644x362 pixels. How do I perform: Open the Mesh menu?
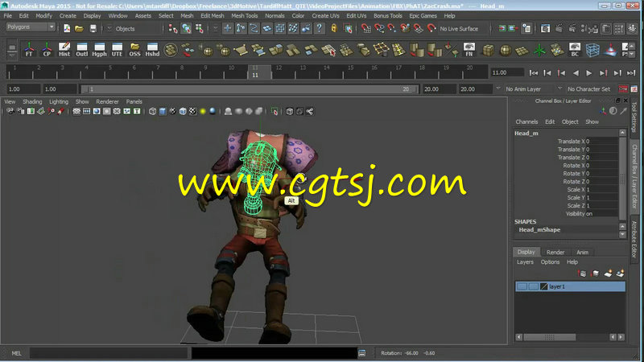[x=187, y=15]
